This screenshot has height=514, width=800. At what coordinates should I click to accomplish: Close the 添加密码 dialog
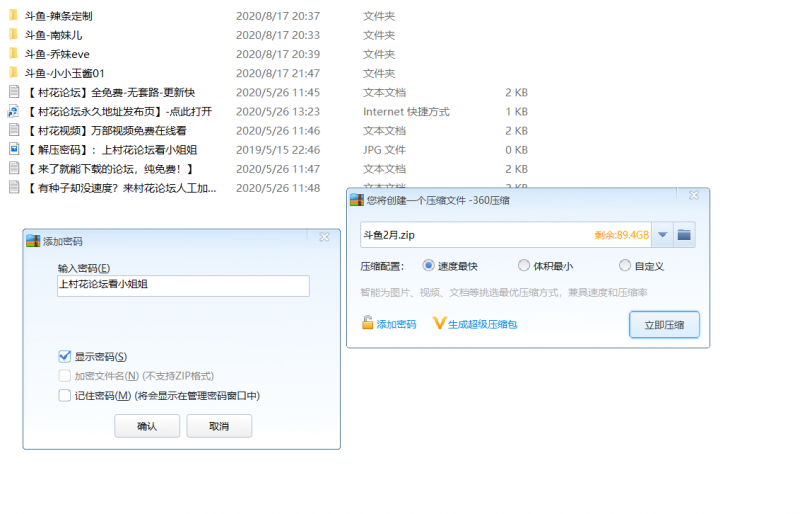point(324,237)
